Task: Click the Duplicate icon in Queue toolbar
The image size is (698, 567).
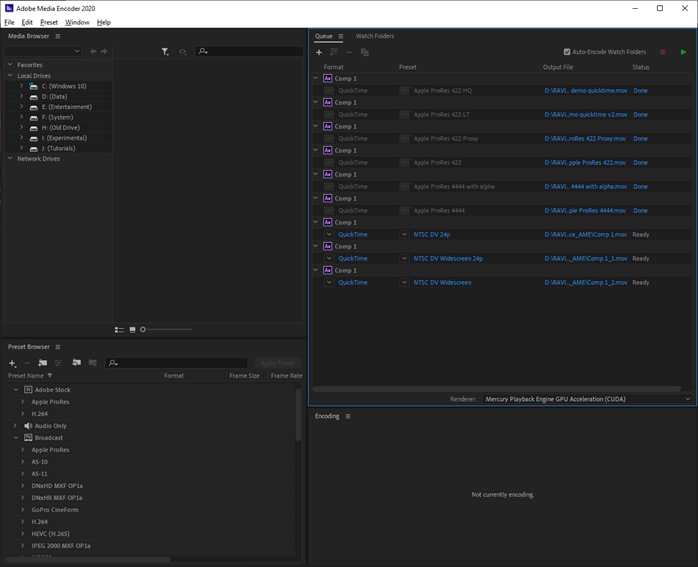Action: pos(365,52)
